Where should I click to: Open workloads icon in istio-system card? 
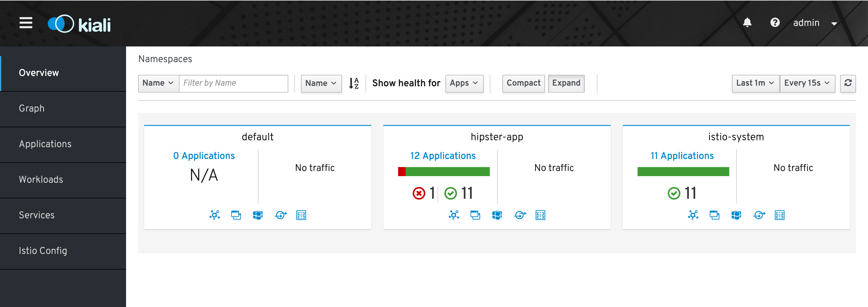[x=736, y=215]
